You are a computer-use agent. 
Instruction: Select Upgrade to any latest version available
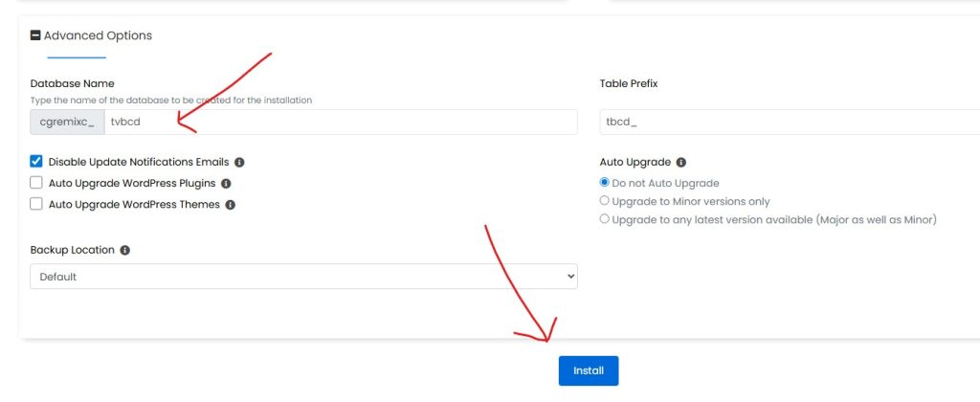[604, 219]
